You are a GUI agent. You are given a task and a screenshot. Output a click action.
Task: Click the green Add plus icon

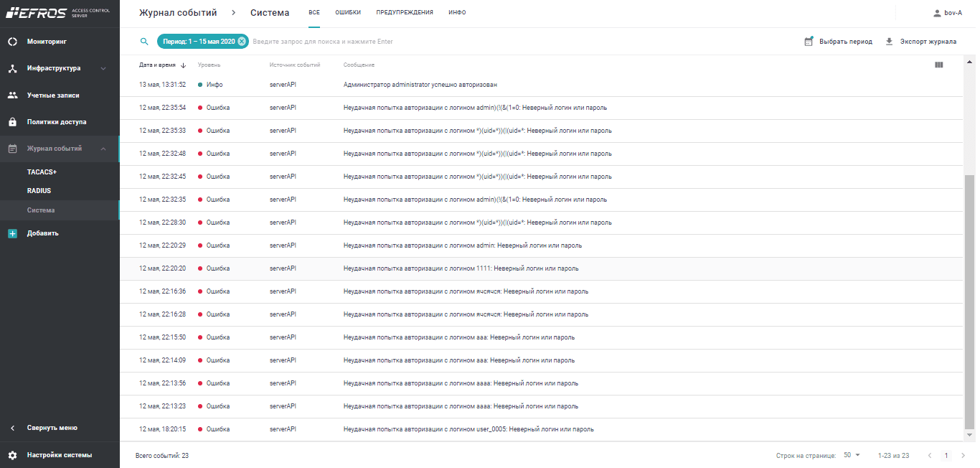coord(12,233)
